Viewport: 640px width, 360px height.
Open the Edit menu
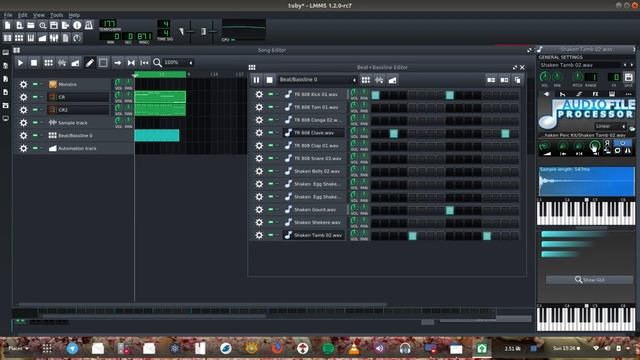(x=22, y=15)
